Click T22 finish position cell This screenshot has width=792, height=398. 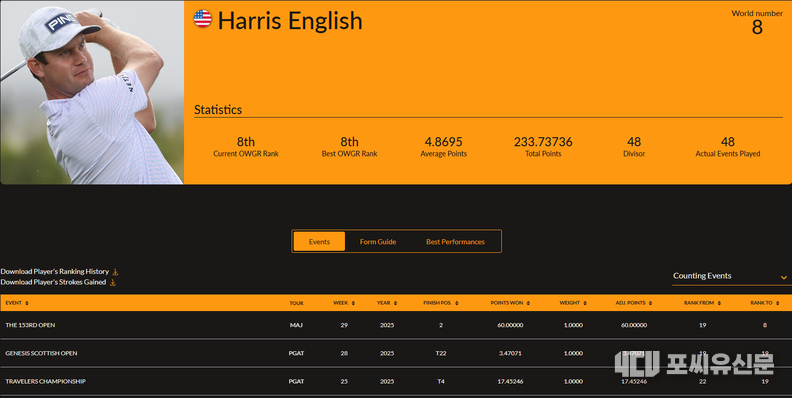pos(441,354)
